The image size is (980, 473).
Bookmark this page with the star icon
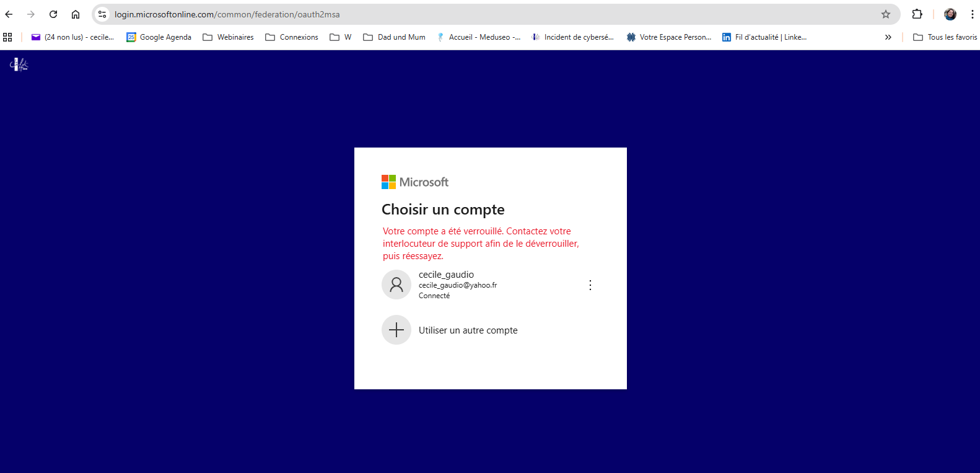pos(886,14)
